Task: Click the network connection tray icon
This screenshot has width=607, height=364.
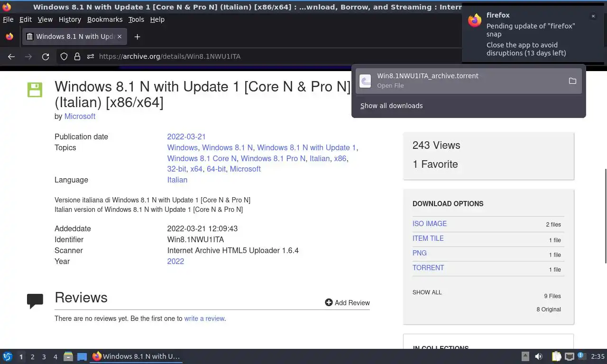Action: [570, 356]
